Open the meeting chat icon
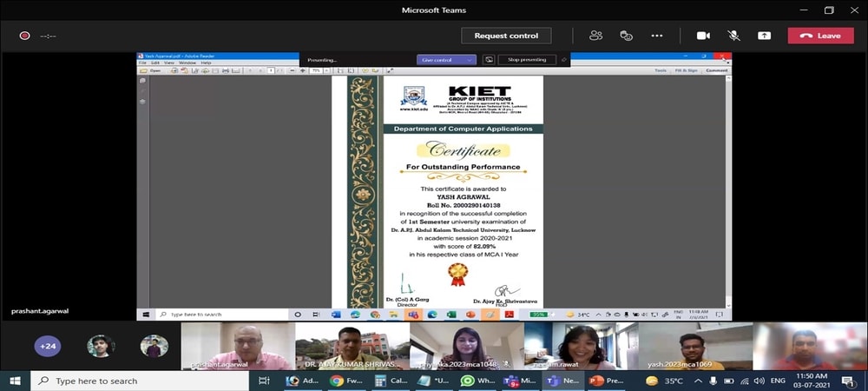 click(x=626, y=36)
